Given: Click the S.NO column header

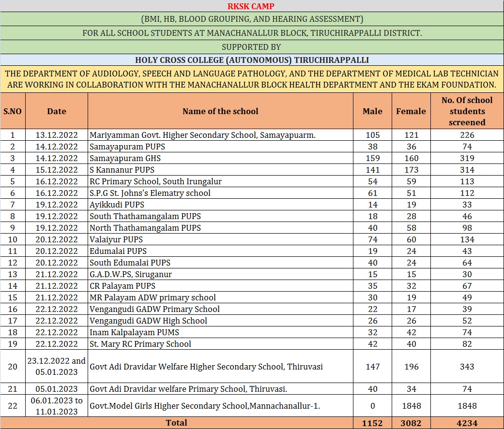Looking at the screenshot, I should pos(13,111).
